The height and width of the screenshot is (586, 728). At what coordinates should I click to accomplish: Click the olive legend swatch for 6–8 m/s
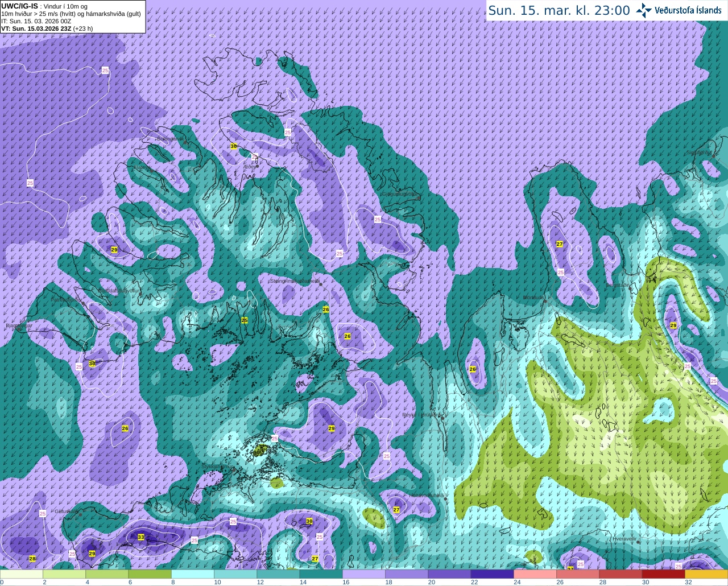(150, 574)
